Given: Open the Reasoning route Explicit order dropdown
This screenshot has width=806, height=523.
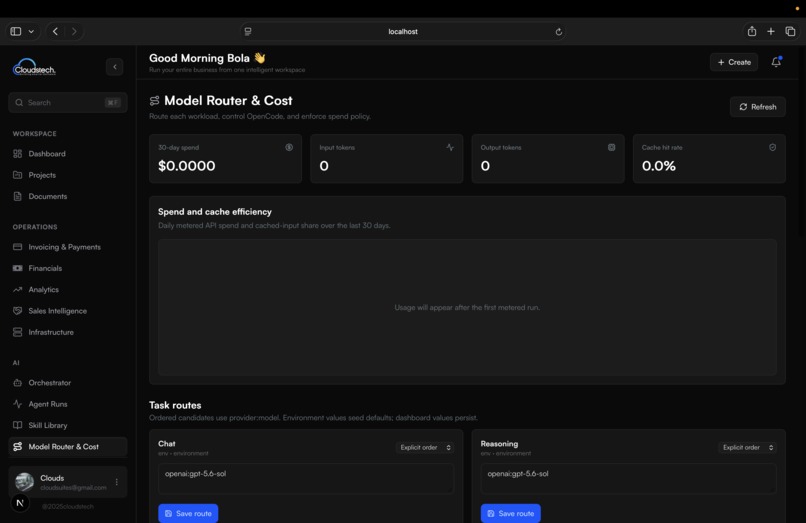Looking at the screenshot, I should coord(747,447).
